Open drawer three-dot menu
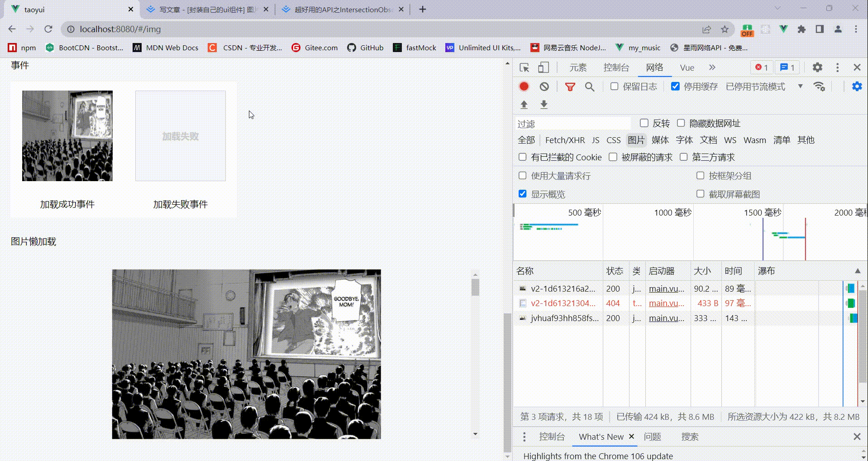 (524, 437)
